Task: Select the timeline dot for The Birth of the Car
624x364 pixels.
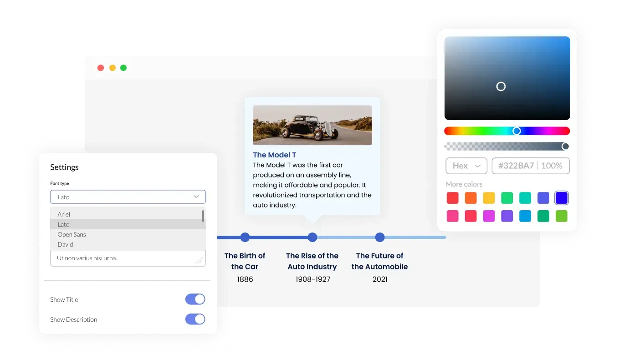Action: click(x=245, y=237)
